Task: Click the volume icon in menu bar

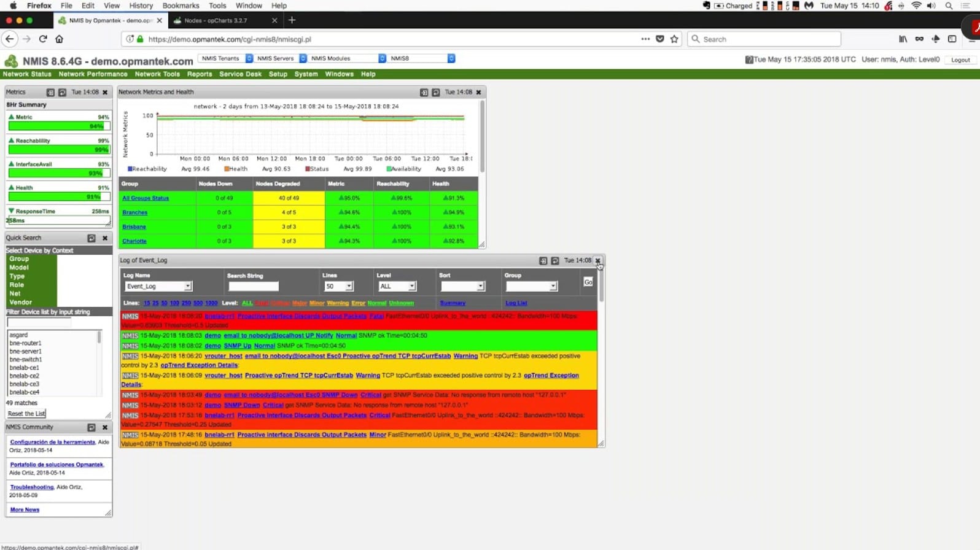Action: pos(931,6)
